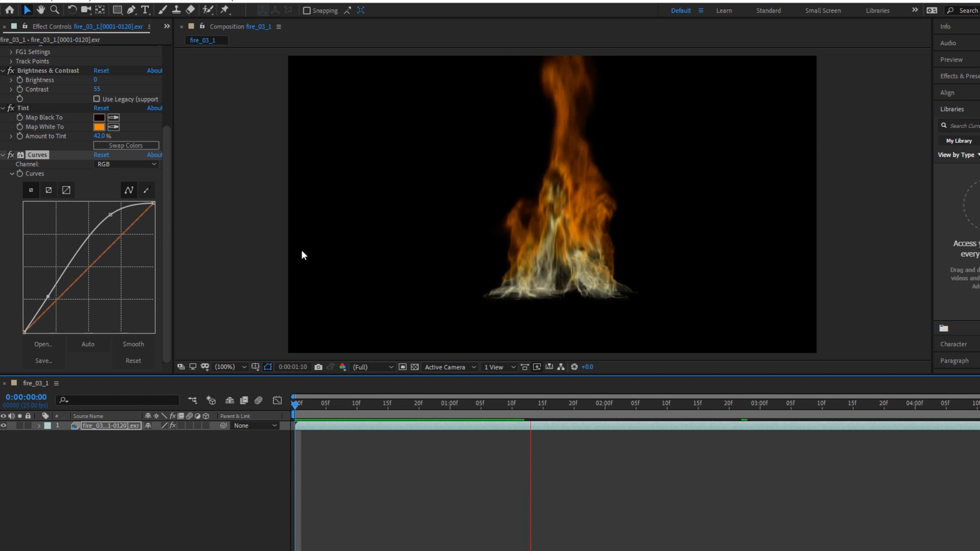Click the Smooth button under Curves

point(133,344)
